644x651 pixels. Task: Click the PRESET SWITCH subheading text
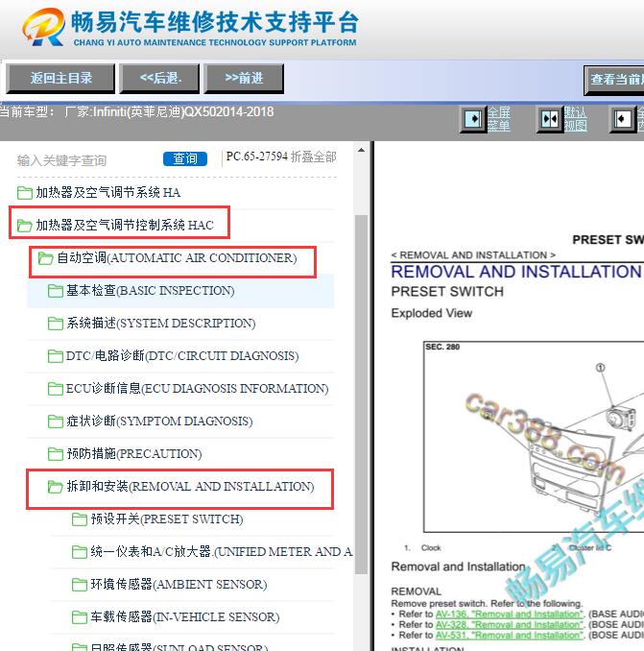447,292
